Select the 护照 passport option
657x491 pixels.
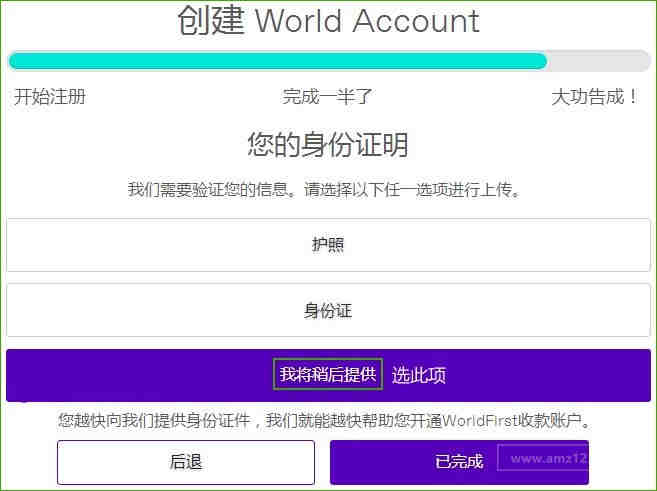pyautogui.click(x=328, y=245)
